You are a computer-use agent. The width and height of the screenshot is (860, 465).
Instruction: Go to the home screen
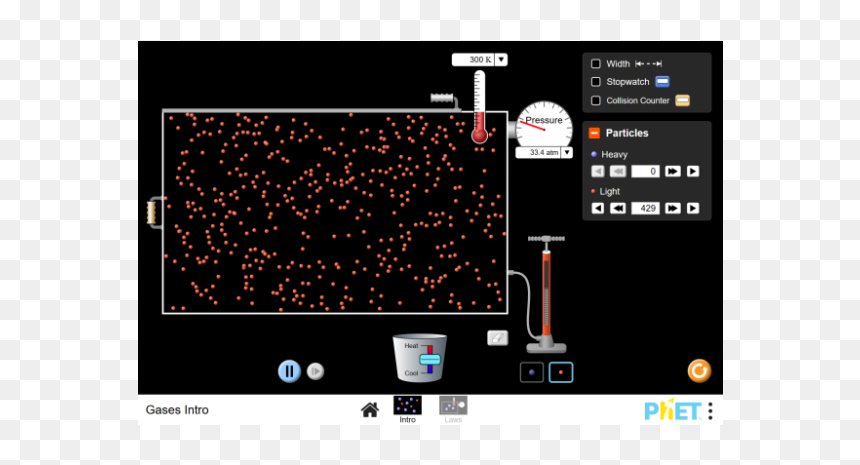370,410
